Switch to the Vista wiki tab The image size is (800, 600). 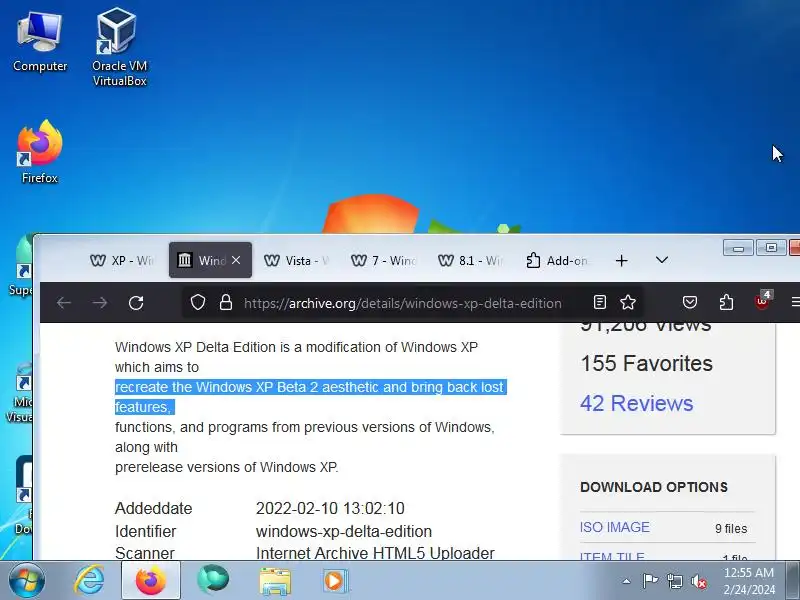click(x=297, y=261)
